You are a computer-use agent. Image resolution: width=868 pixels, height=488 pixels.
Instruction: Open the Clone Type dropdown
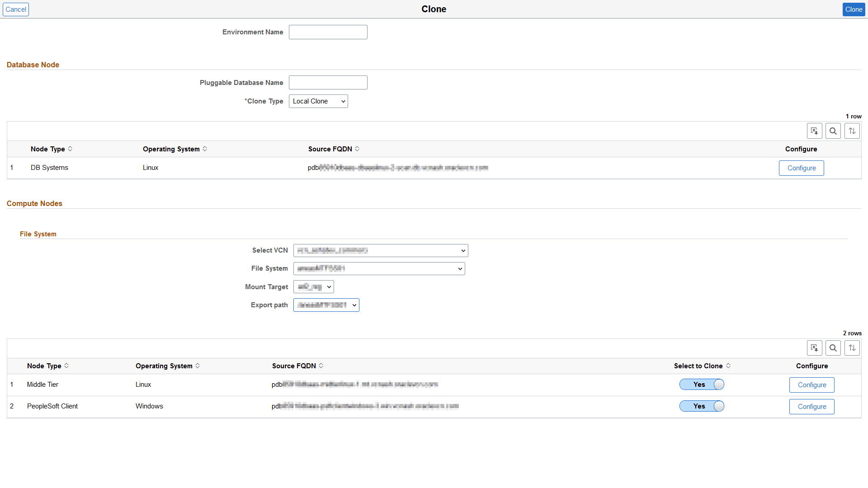point(318,101)
